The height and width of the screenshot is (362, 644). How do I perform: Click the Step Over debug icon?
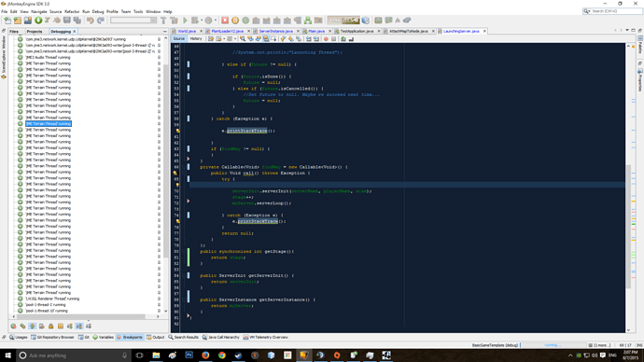coord(256,21)
